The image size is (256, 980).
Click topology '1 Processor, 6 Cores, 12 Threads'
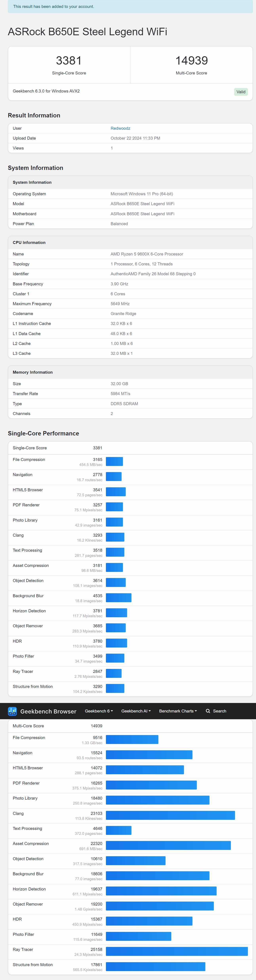tap(142, 264)
